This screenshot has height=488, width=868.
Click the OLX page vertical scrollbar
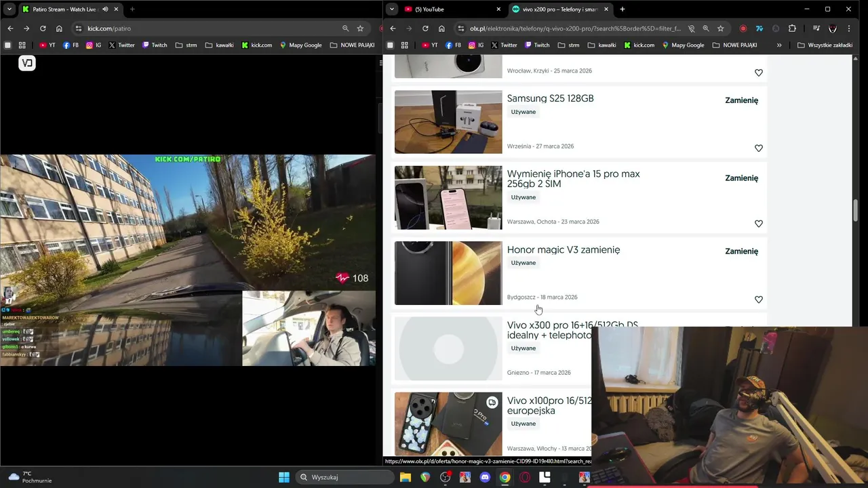pyautogui.click(x=856, y=210)
